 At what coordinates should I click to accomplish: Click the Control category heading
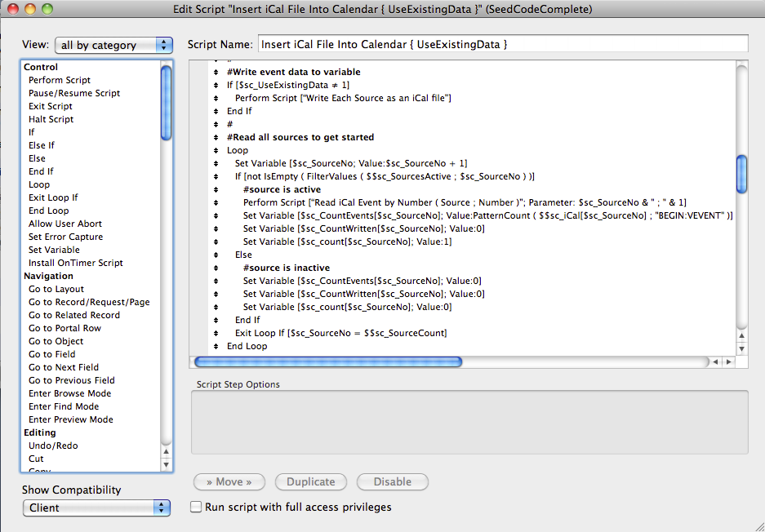point(41,67)
